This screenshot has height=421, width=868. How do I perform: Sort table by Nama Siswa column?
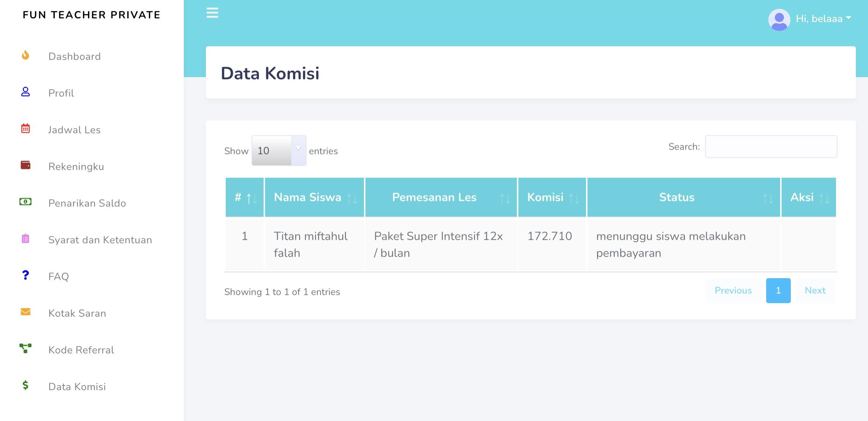point(314,198)
